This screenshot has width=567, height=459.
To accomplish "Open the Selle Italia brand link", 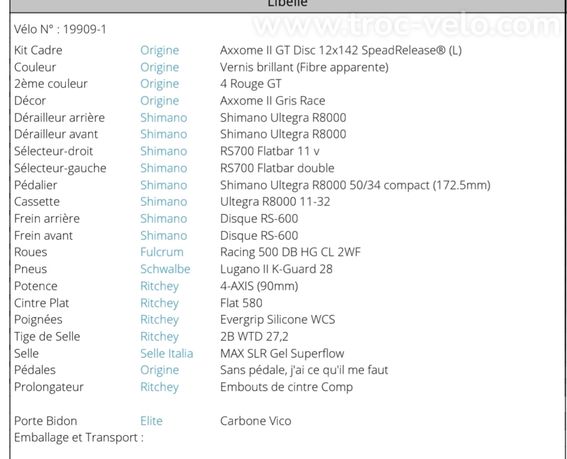I will click(x=166, y=353).
